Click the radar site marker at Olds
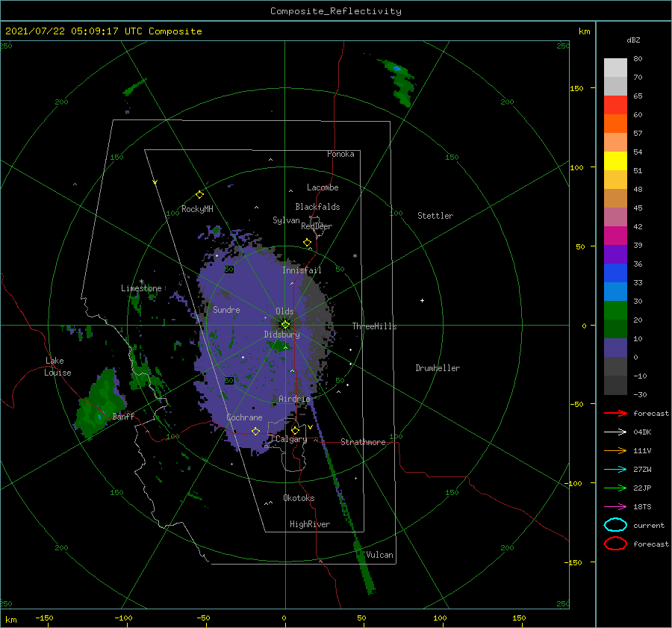Viewport: 672px width, 628px height. (285, 325)
